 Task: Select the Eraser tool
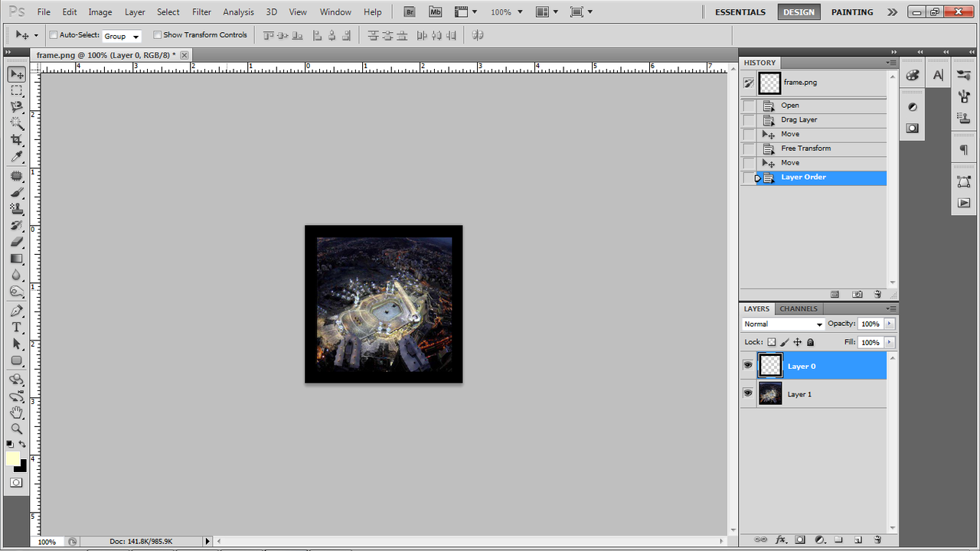16,242
